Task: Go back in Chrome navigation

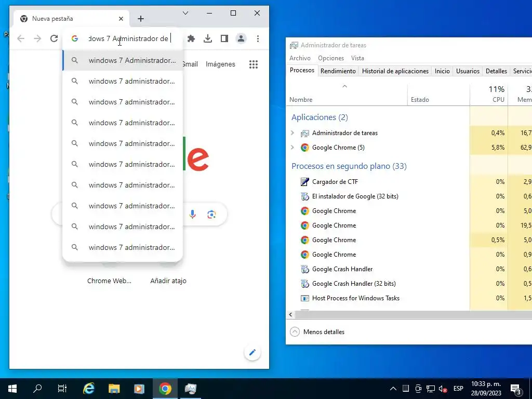Action: tap(21, 38)
